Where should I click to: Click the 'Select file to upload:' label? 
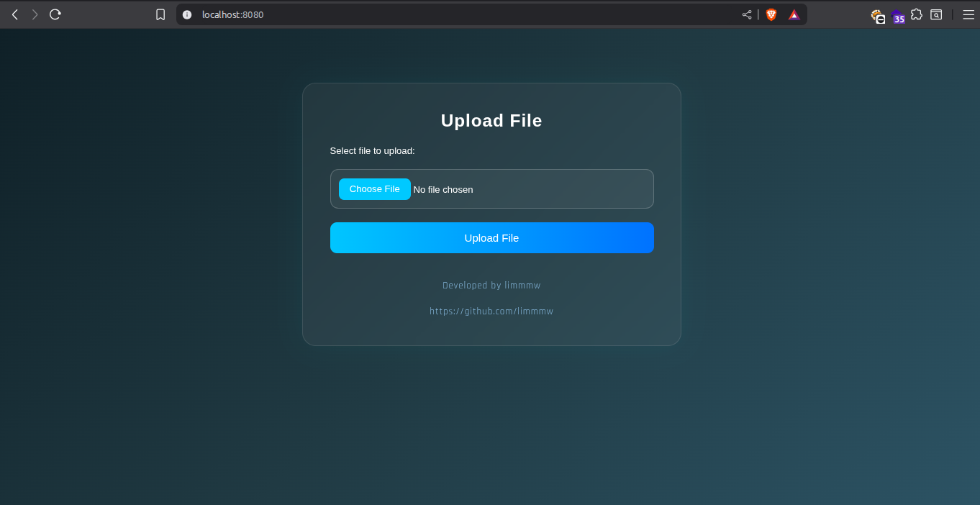372,151
